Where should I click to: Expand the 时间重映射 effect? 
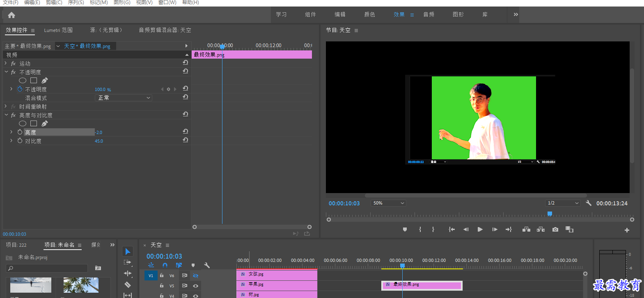pyautogui.click(x=6, y=106)
